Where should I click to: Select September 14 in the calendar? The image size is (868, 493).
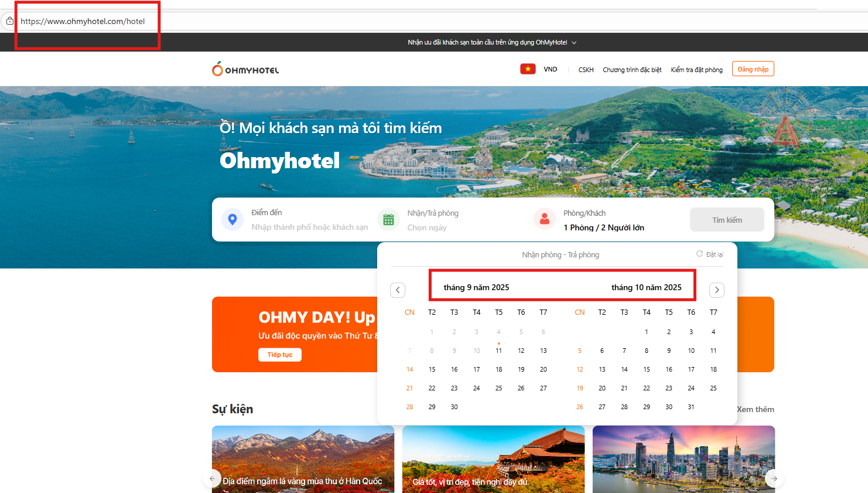click(x=410, y=369)
